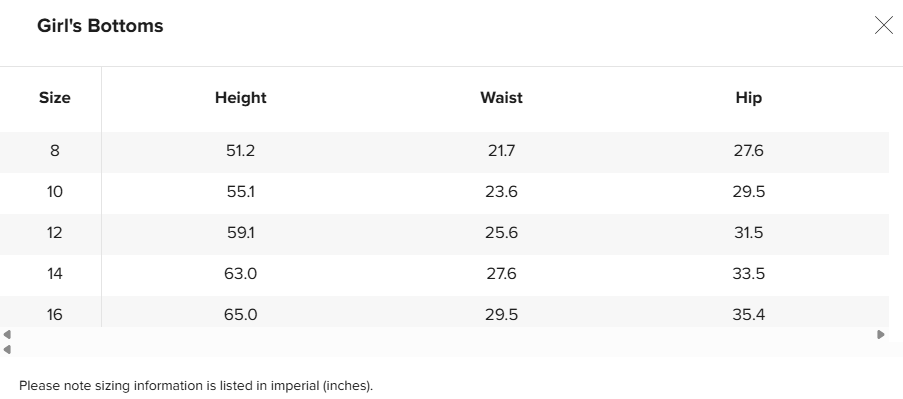Click size 10 row label

tap(55, 192)
